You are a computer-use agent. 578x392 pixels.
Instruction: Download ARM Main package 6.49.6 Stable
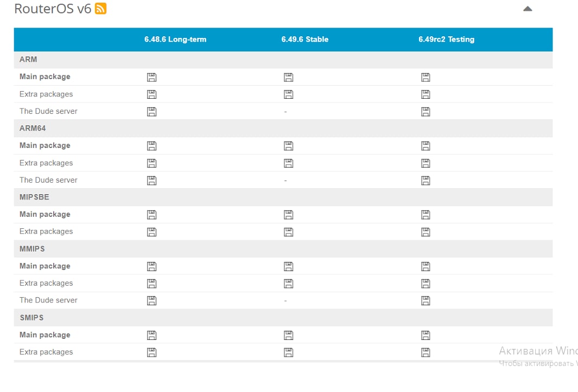pos(289,78)
